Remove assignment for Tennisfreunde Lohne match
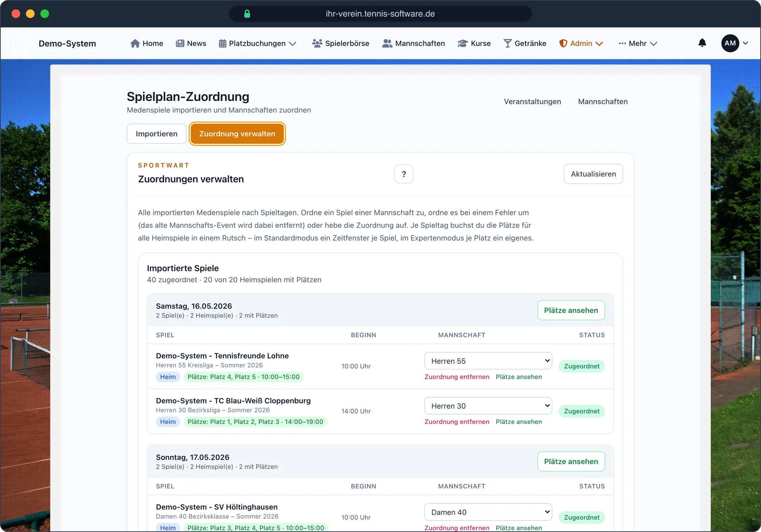 (457, 377)
